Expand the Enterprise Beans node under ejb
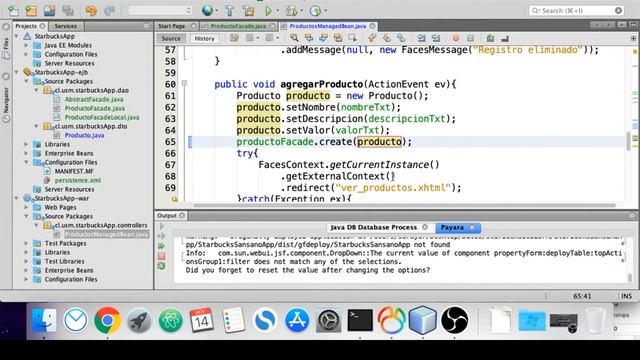The height and width of the screenshot is (360, 640). point(26,153)
